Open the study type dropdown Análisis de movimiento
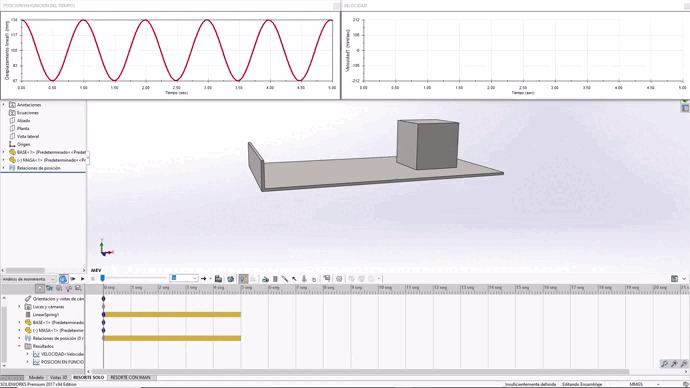This screenshot has width=690, height=388. [x=28, y=279]
